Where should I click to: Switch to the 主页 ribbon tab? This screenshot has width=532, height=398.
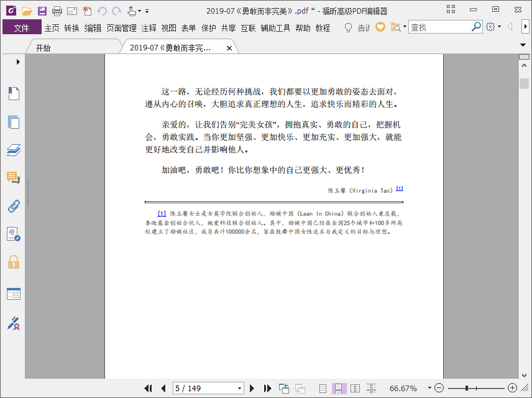tap(52, 28)
